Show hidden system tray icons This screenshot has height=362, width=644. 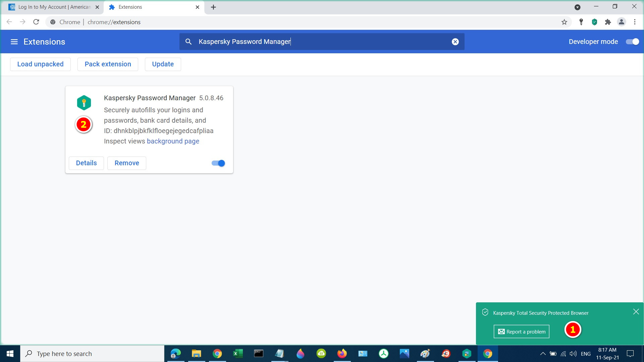pyautogui.click(x=543, y=354)
